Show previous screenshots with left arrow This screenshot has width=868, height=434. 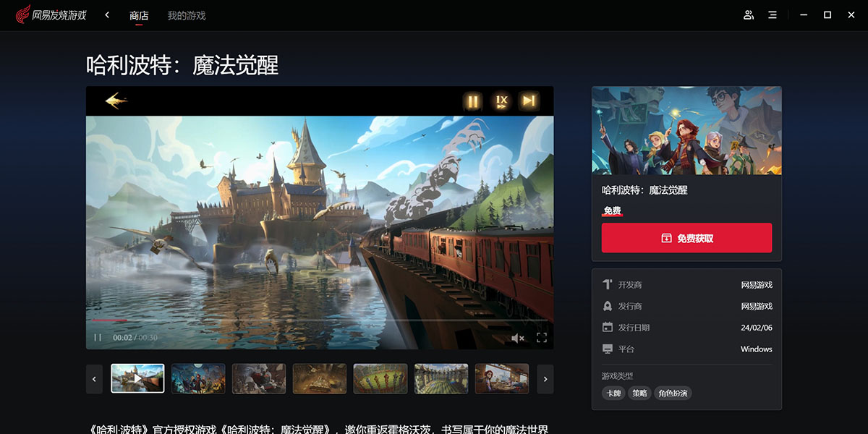94,379
